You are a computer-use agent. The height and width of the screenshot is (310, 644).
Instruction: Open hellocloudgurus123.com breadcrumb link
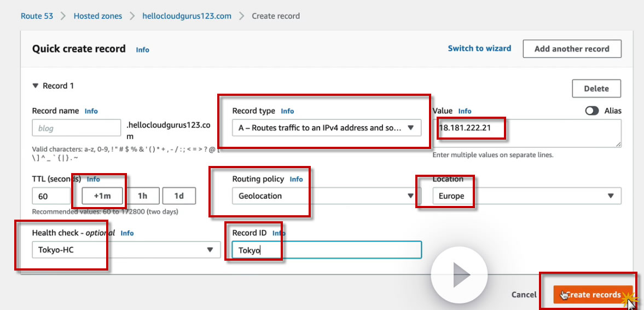click(187, 16)
